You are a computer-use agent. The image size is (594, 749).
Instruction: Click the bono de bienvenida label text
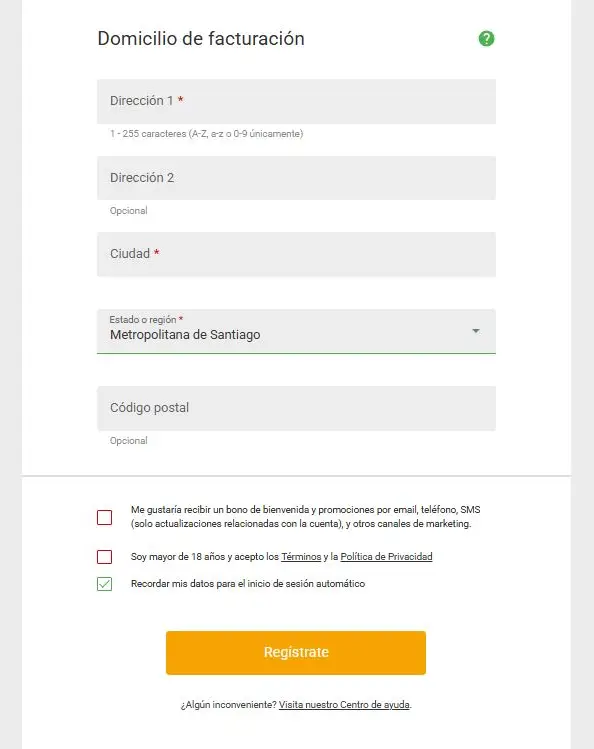pos(306,517)
